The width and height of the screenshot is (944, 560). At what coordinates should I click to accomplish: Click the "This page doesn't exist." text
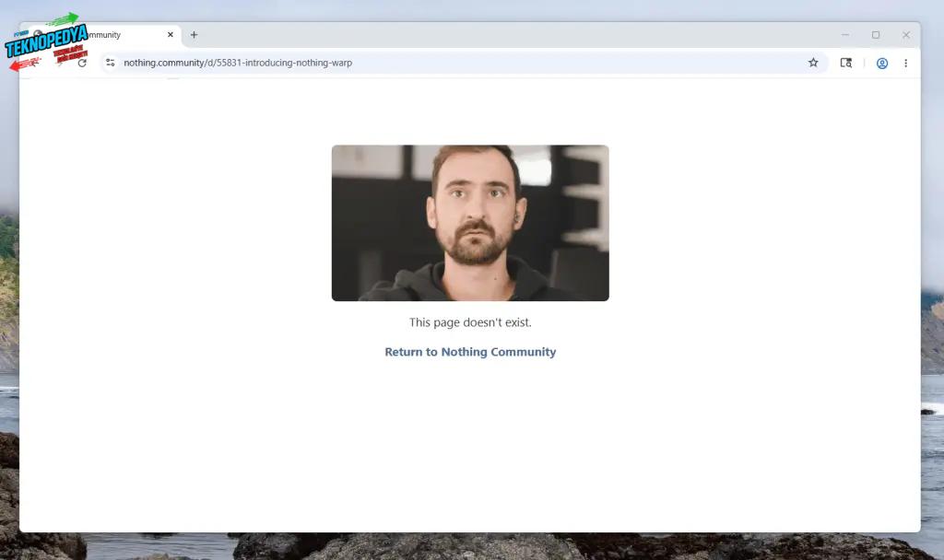coord(470,322)
